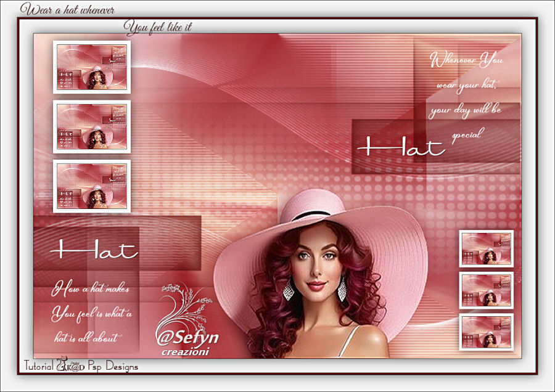Select the "your day will be" text
Image resolution: width=555 pixels, height=392 pixels.
pos(465,111)
